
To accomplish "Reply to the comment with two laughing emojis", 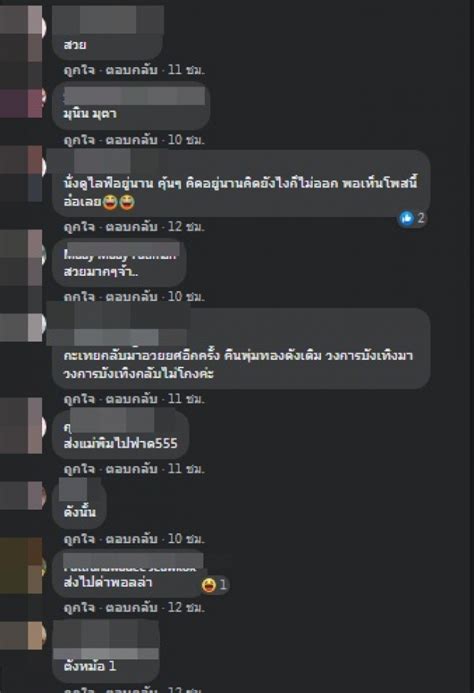I will tap(131, 227).
